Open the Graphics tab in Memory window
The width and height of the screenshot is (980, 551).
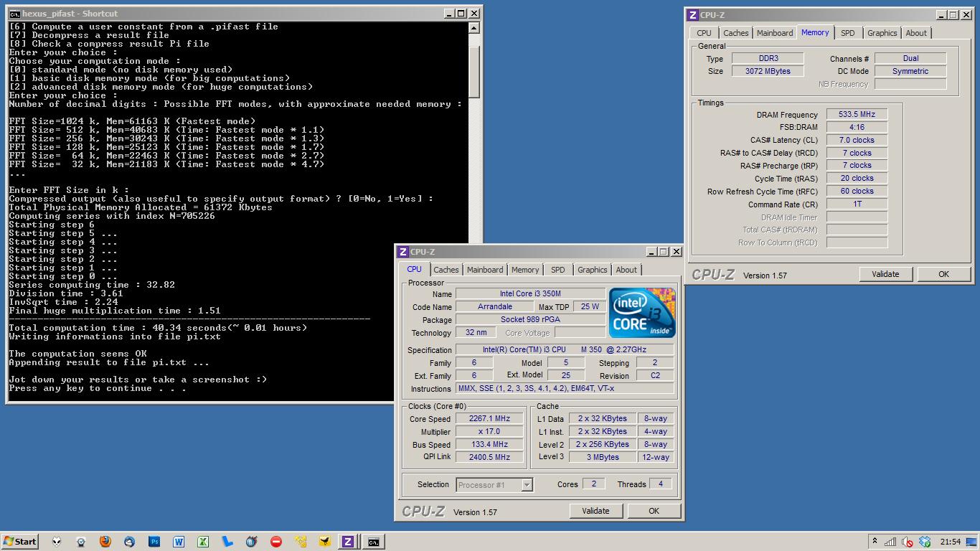[x=882, y=33]
